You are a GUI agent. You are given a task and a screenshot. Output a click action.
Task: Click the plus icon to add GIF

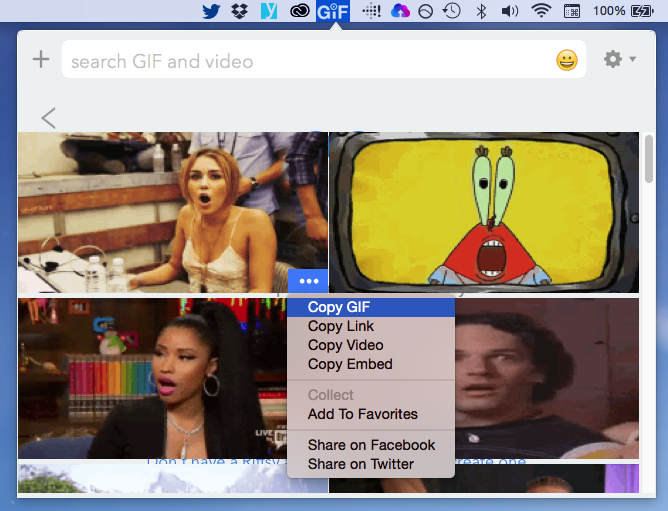pos(41,60)
